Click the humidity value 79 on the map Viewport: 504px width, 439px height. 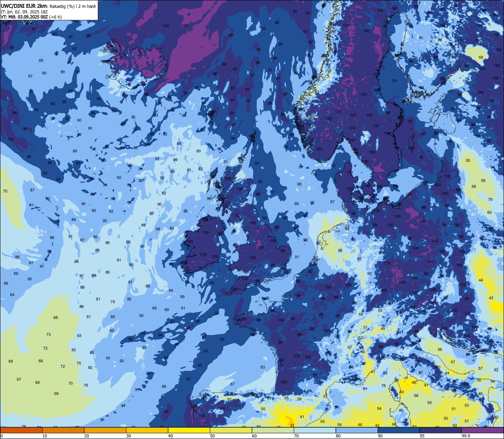click(x=113, y=302)
